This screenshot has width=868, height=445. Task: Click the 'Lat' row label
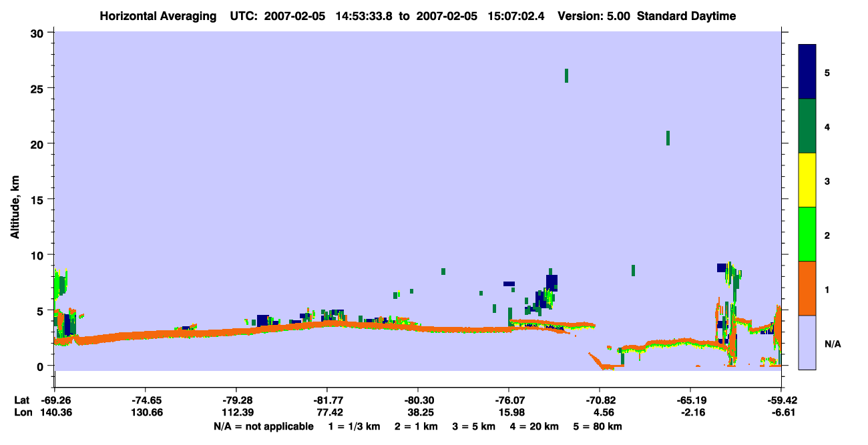point(21,400)
